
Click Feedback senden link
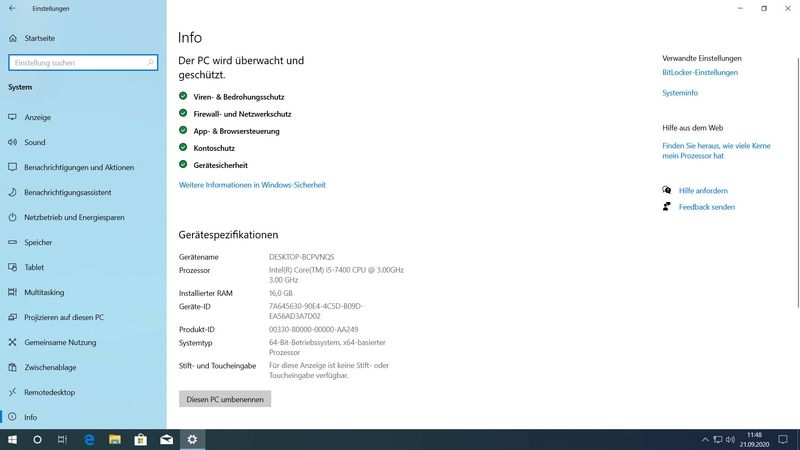click(707, 207)
